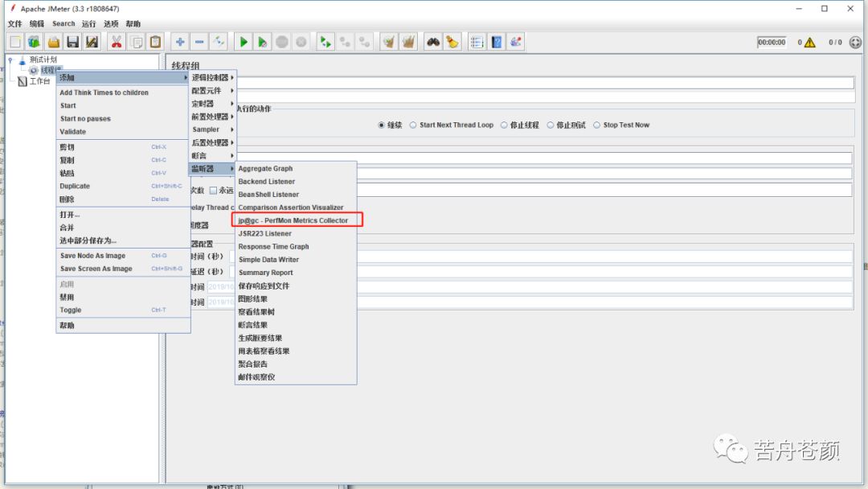Click the Toggle enable/disable icon

(x=219, y=42)
